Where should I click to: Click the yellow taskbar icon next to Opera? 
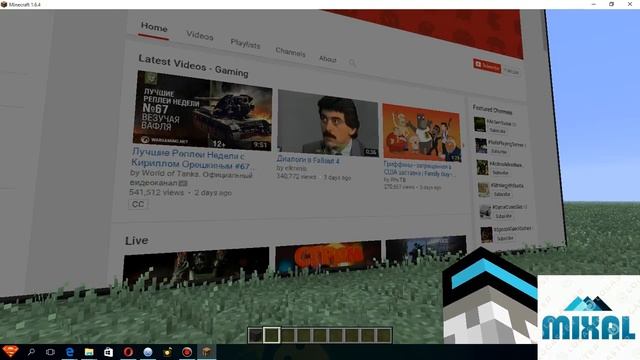point(167,351)
